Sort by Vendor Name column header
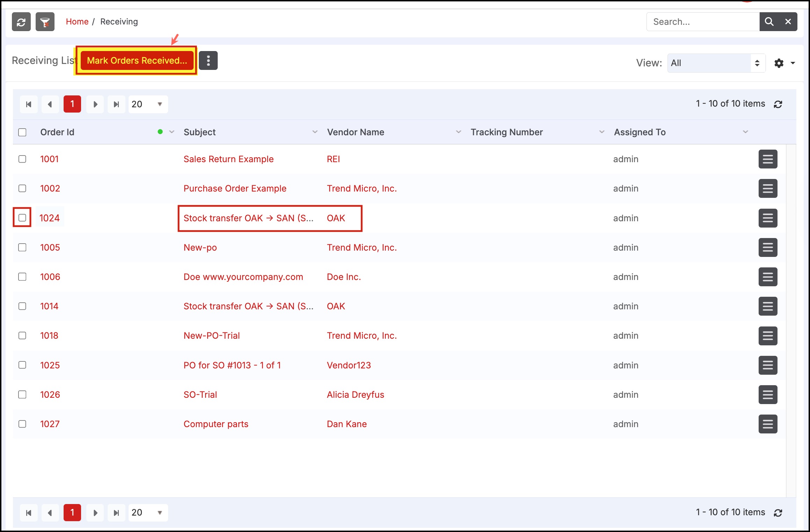Viewport: 810px width, 532px height. (x=356, y=132)
